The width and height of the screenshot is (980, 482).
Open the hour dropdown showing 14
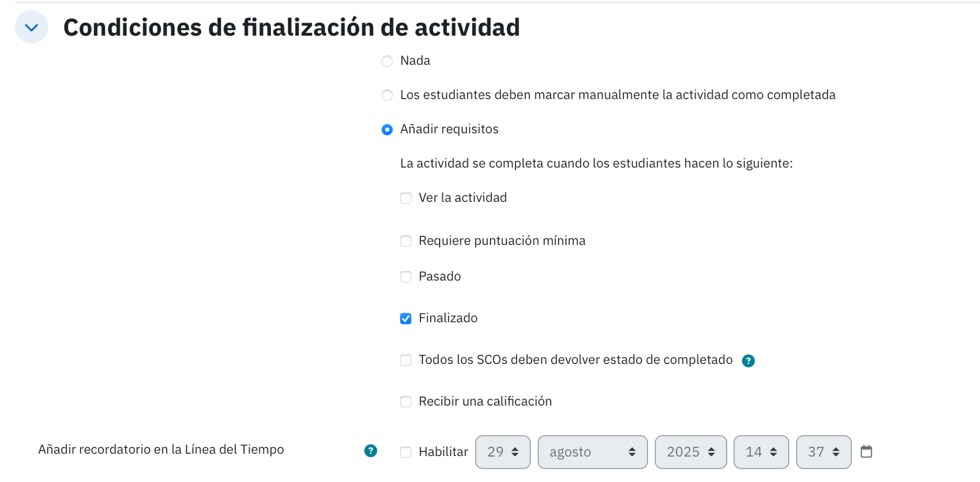tap(761, 452)
